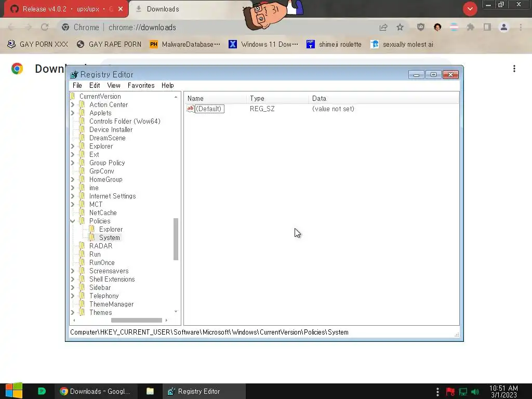This screenshot has width=532, height=399.
Task: Expand the Ext registry key
Action: coord(73,155)
